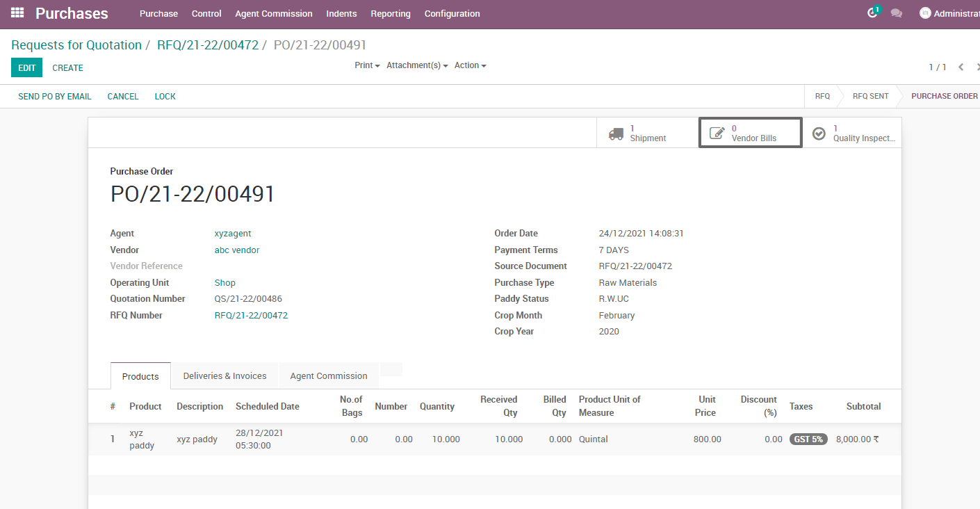Click the EDIT button
Screen dimensions: 980x509
[x=26, y=67]
